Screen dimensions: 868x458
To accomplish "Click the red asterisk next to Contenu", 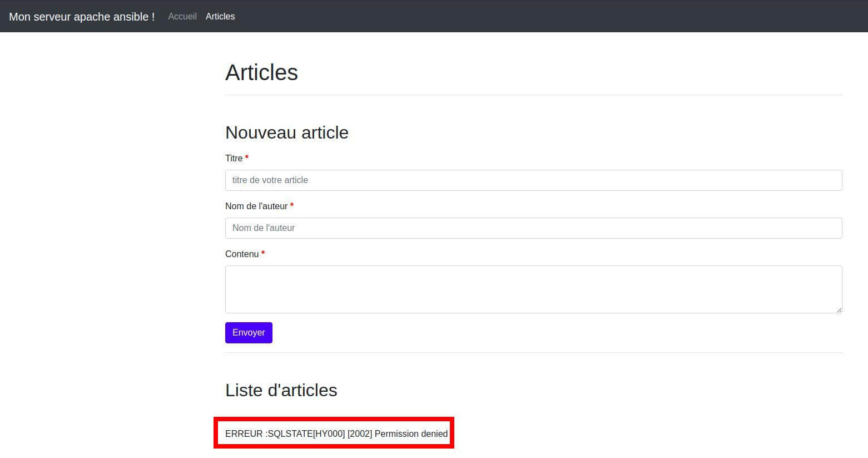I will coord(263,254).
